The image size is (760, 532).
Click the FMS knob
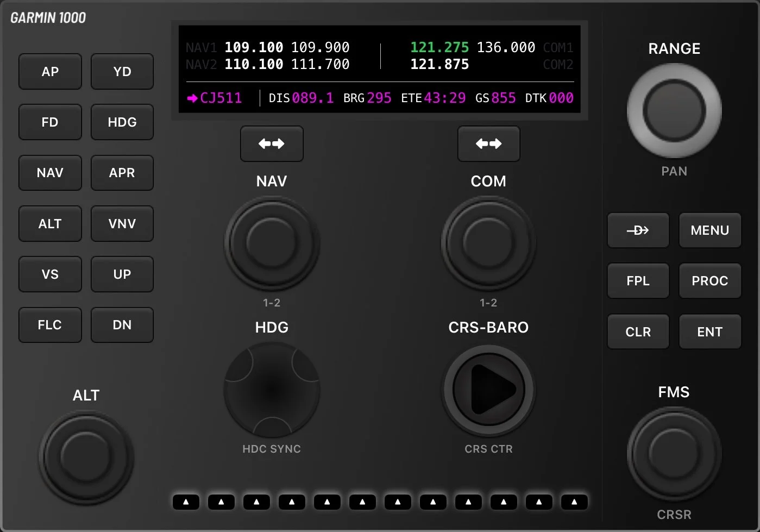[x=674, y=453]
